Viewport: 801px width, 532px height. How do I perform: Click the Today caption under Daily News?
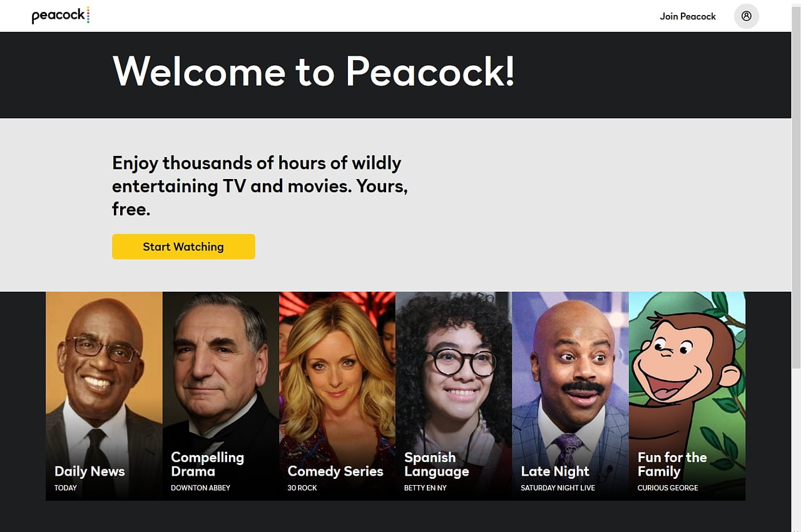(66, 488)
